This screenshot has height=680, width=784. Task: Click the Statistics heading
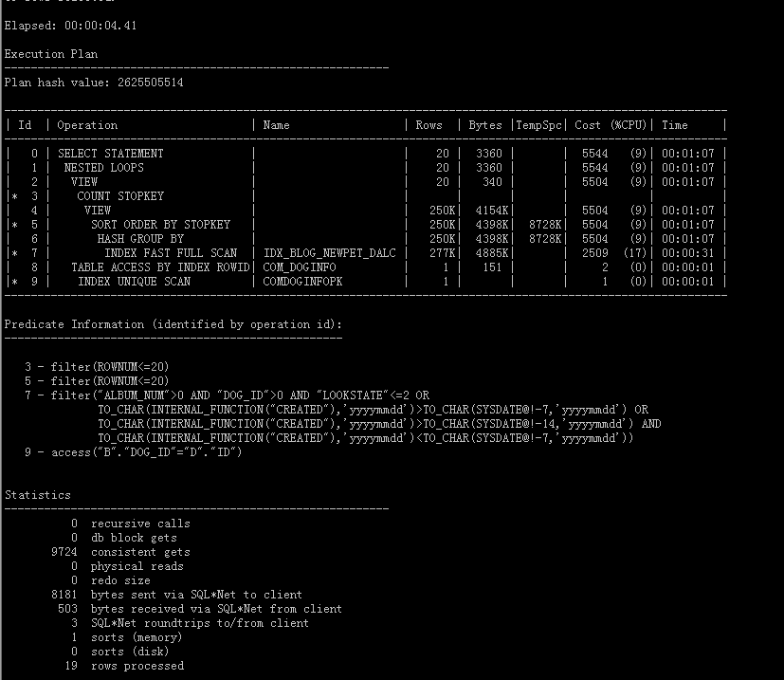point(38,495)
